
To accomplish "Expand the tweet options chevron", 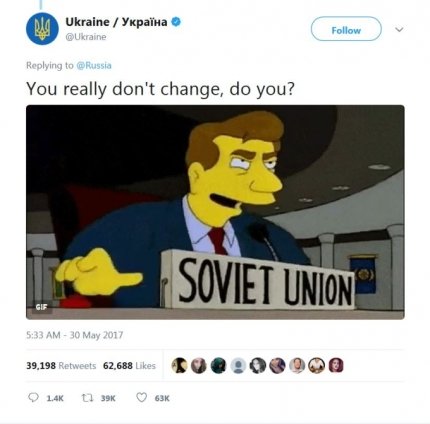I will [x=399, y=30].
